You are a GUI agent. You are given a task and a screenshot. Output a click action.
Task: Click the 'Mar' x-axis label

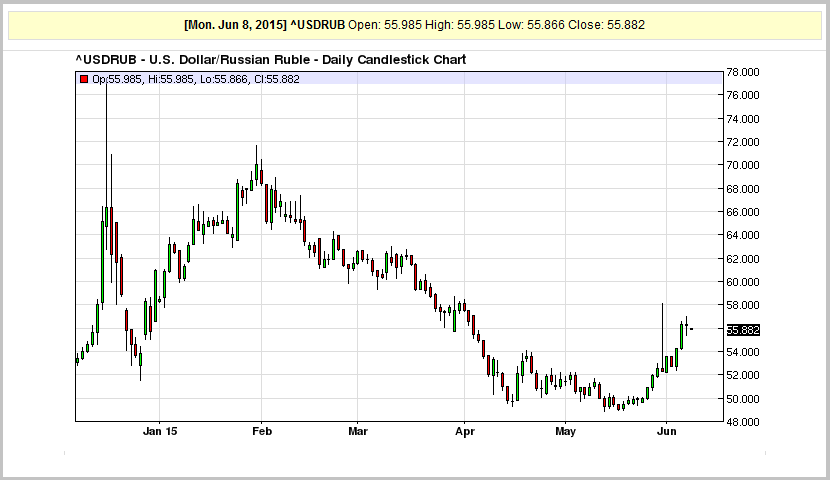358,431
